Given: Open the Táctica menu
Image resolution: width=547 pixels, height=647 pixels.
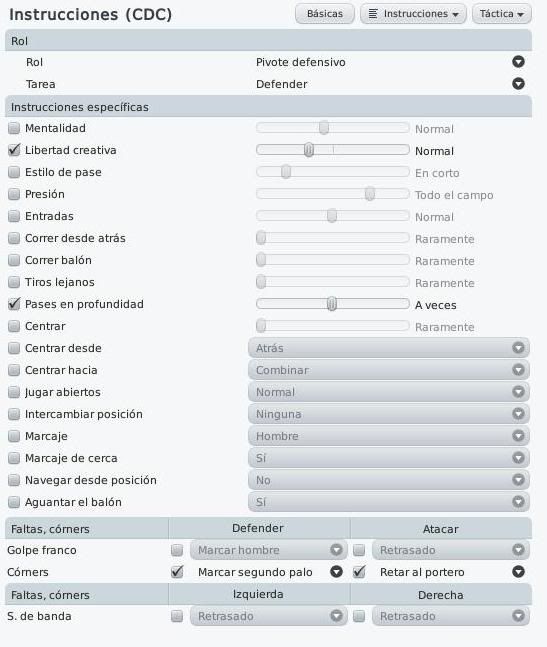Looking at the screenshot, I should tap(502, 14).
